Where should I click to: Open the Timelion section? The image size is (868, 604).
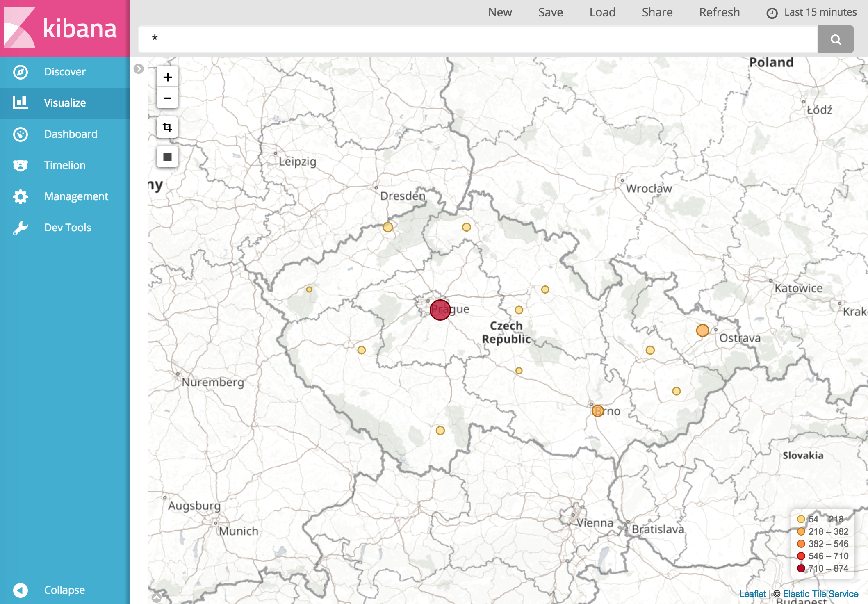pos(65,165)
